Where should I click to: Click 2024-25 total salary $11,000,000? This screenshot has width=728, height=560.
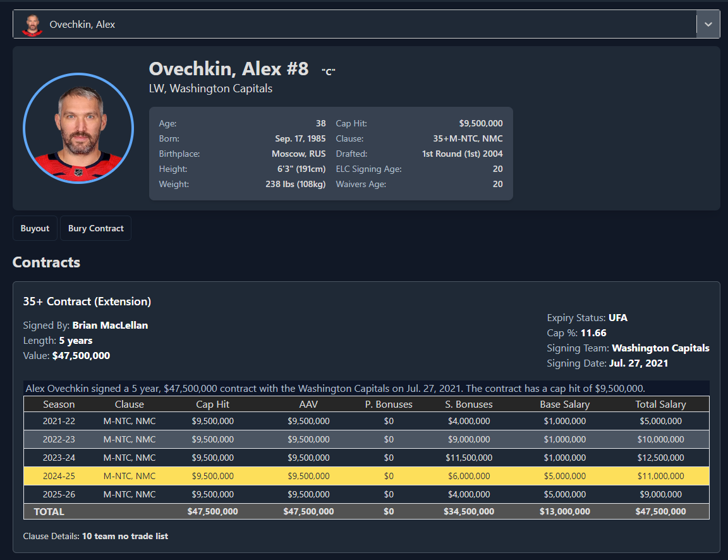point(660,476)
